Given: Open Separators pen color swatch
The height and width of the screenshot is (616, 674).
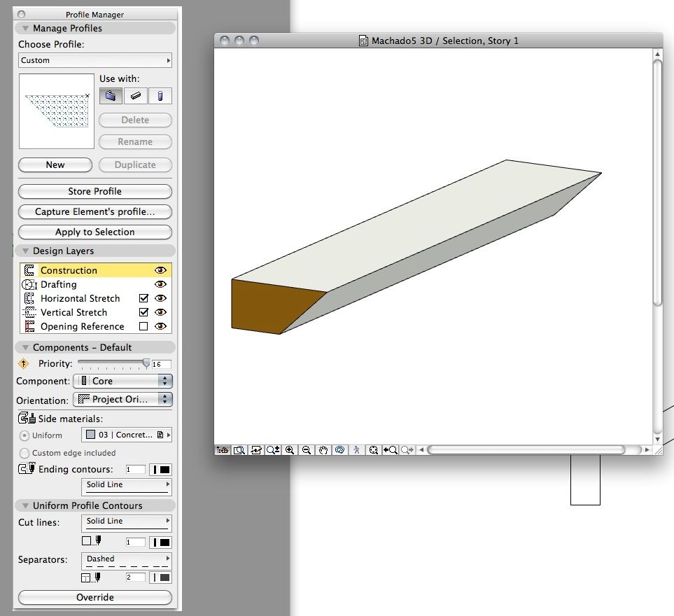Looking at the screenshot, I should pos(160,577).
